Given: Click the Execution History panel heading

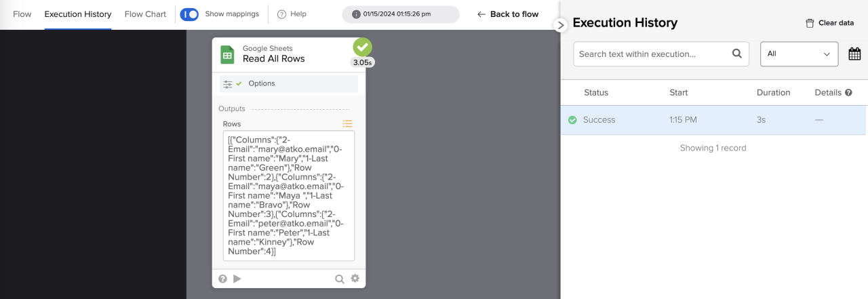Looking at the screenshot, I should point(625,23).
